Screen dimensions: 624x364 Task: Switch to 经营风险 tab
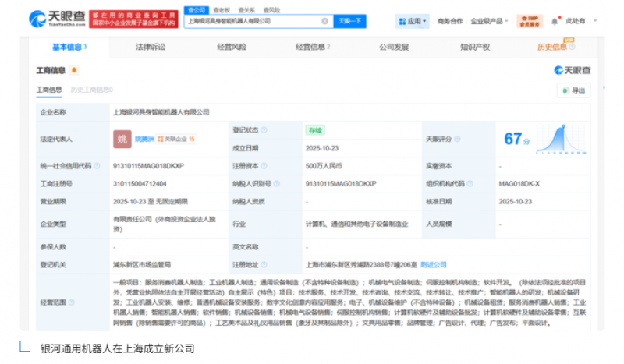coord(232,47)
